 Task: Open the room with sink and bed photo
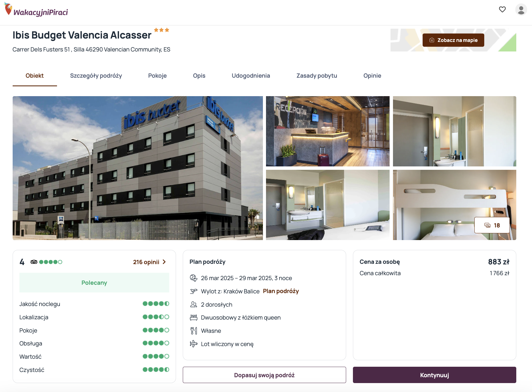[x=328, y=205]
